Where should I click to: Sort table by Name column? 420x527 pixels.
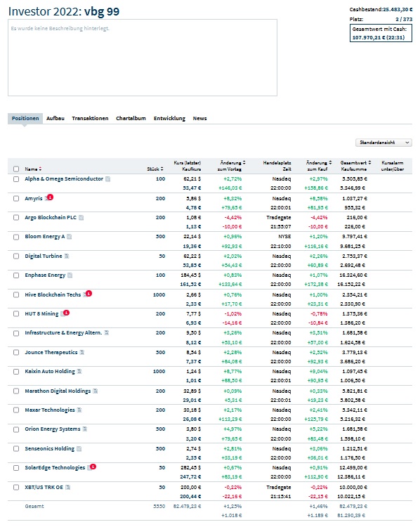(x=33, y=169)
